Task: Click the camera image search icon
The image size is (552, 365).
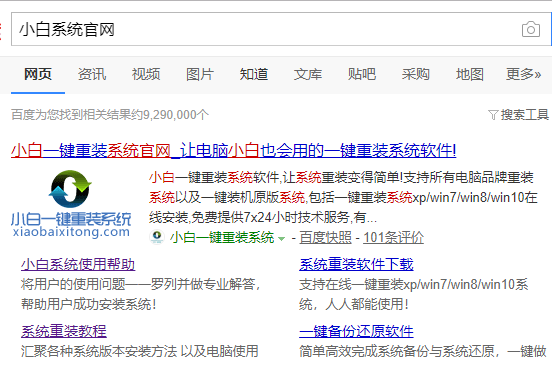Action: tap(531, 29)
